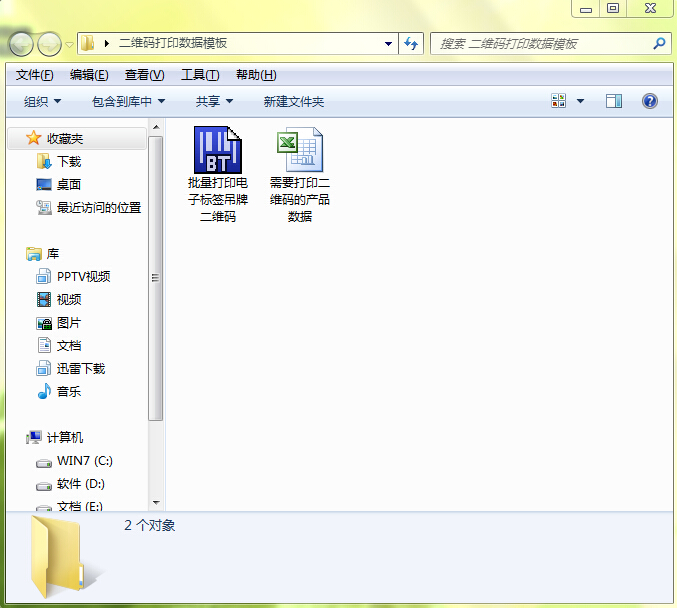
Task: Click the PPTV视频 library icon
Action: (43, 276)
